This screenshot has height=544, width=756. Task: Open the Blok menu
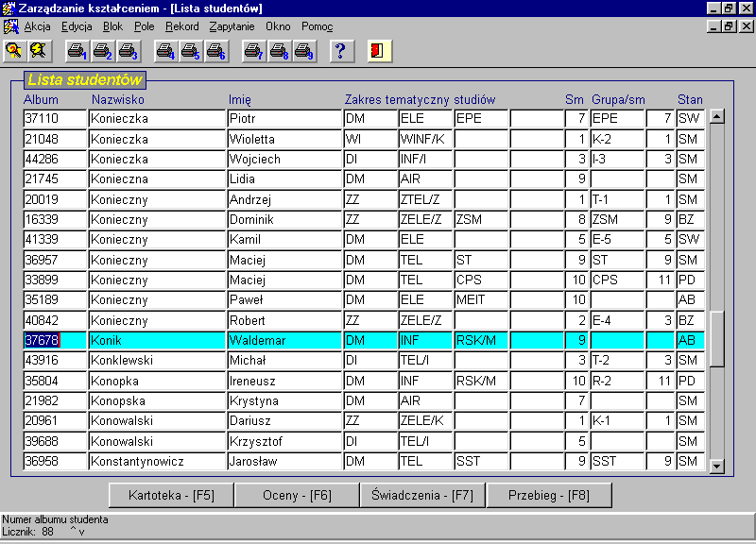[112, 26]
